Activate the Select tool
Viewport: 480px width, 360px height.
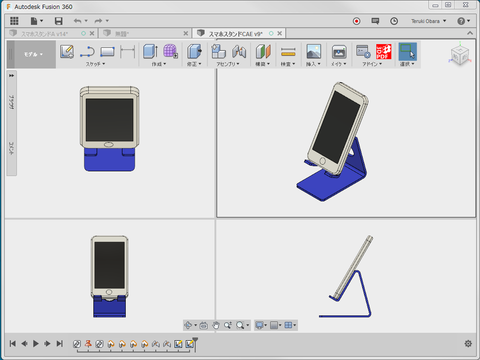[408, 52]
